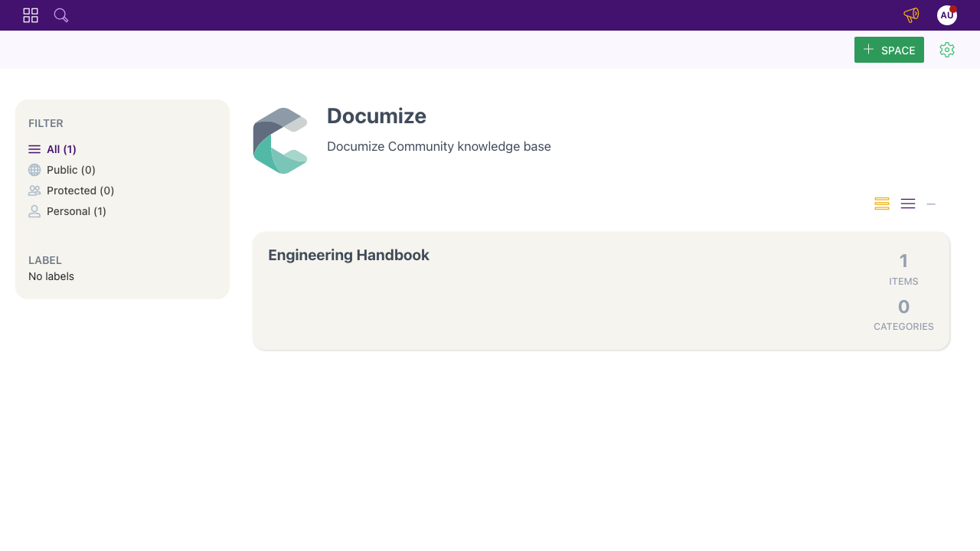Click the 'No labels' text
The height and width of the screenshot is (551, 980).
coord(51,276)
